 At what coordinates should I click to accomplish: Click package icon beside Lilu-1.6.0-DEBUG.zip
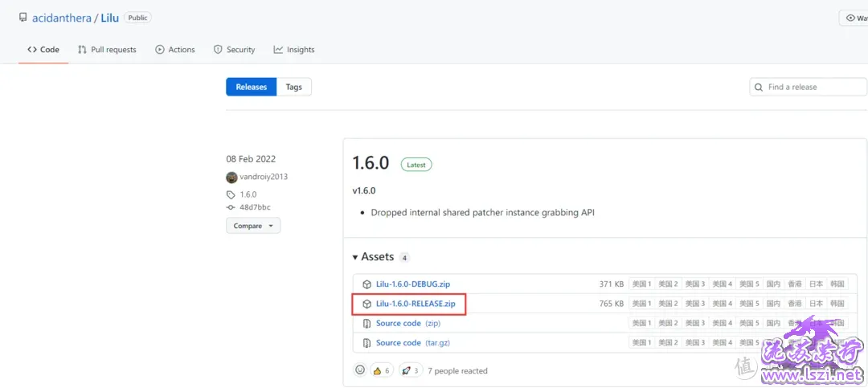[x=366, y=284]
